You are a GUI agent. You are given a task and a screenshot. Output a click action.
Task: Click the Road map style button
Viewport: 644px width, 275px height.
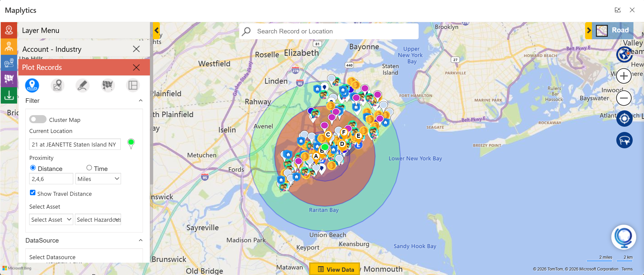[613, 30]
